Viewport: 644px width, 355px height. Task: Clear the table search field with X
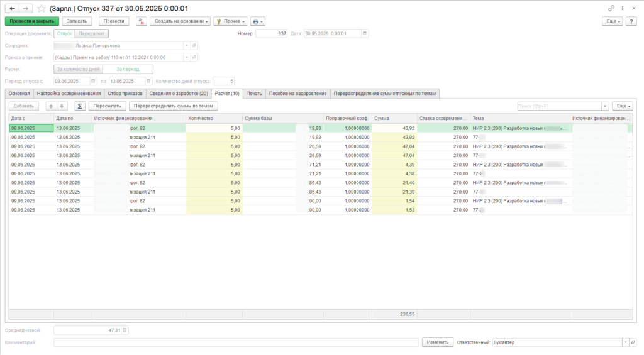tap(605, 106)
